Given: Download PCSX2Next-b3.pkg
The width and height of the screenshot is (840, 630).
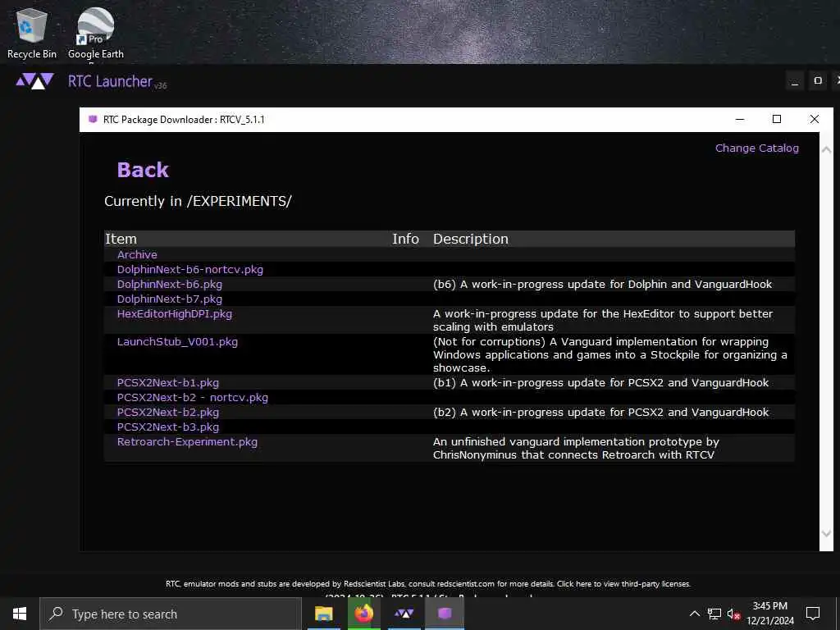Looking at the screenshot, I should [167, 427].
